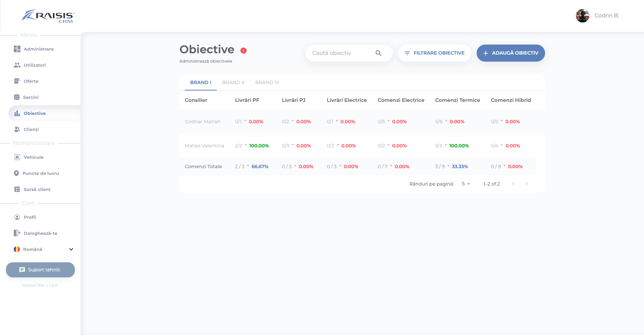Switch to the BRAND III tab

tap(267, 82)
